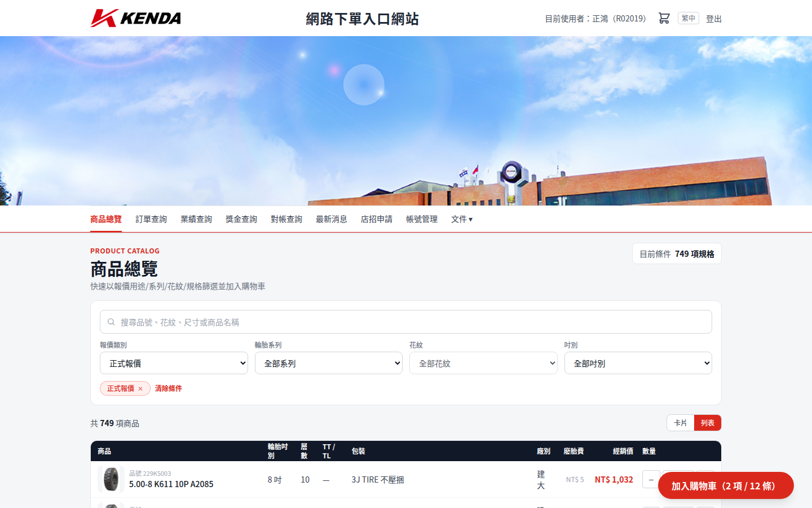Click the product search input field
The image size is (812, 508).
tap(406, 322)
